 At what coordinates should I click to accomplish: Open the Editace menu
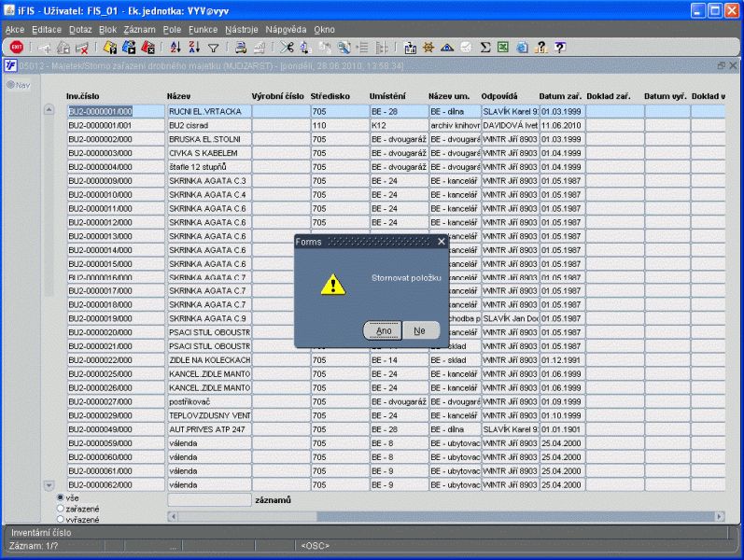(47, 30)
